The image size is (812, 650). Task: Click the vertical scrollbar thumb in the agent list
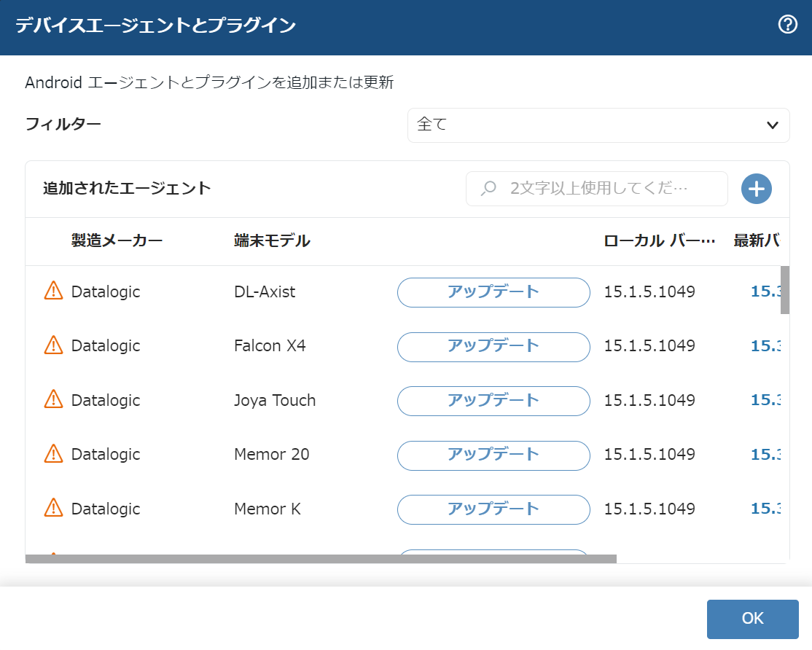tap(784, 290)
